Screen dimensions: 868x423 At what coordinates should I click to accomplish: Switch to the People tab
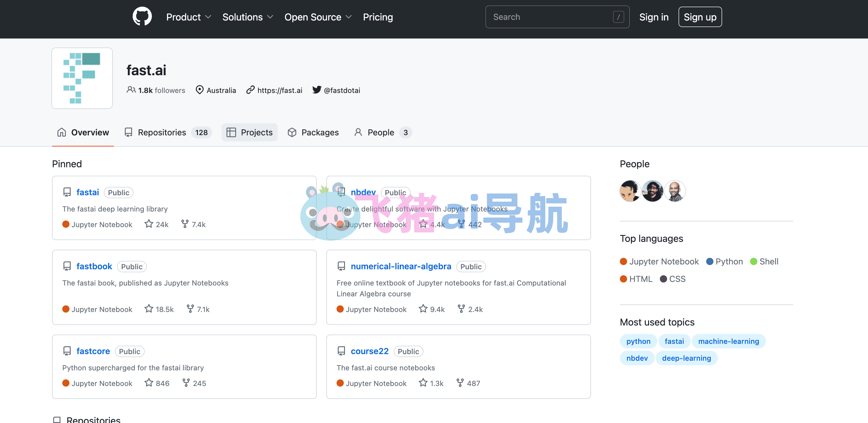click(383, 132)
